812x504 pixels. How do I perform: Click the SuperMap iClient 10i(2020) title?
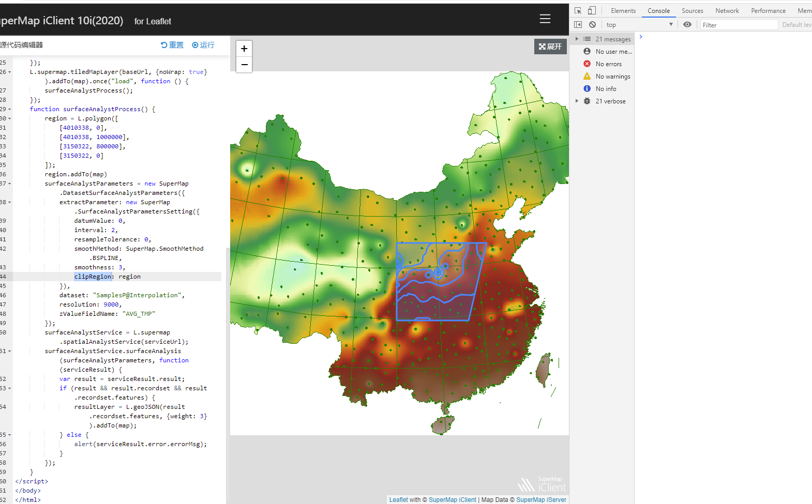coord(62,21)
